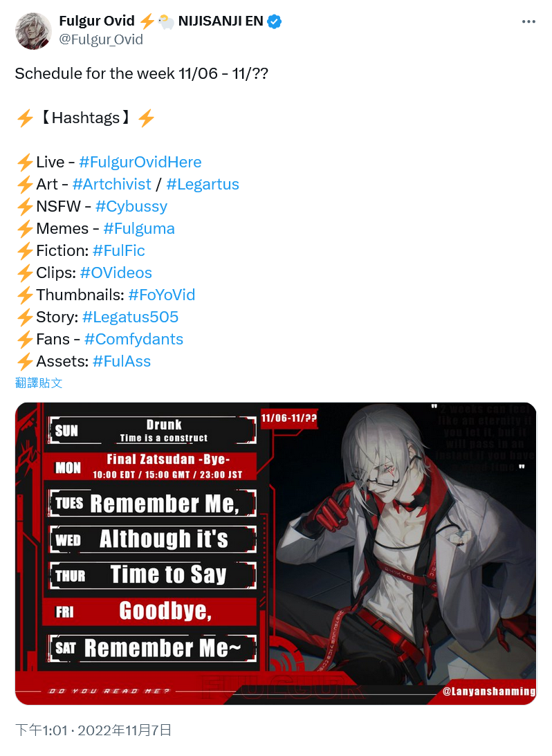Open the #OVideos hashtag

click(x=116, y=273)
